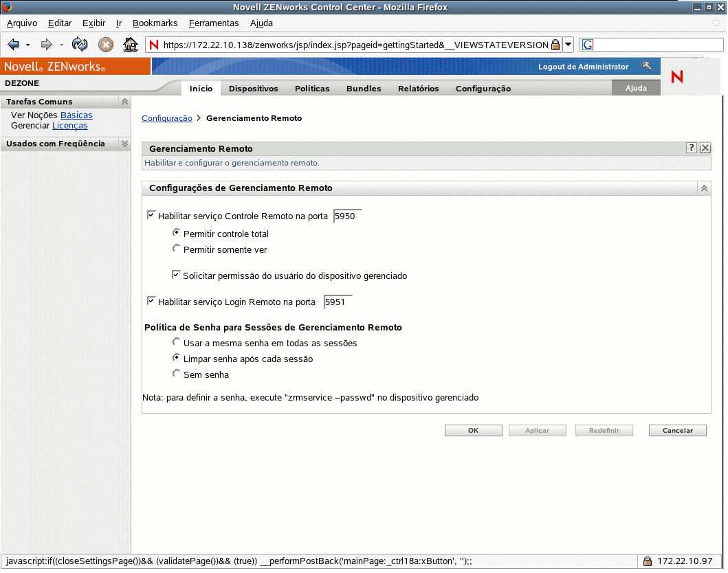Open the address bar URL dropdown
The height and width of the screenshot is (573, 728).
coord(569,45)
